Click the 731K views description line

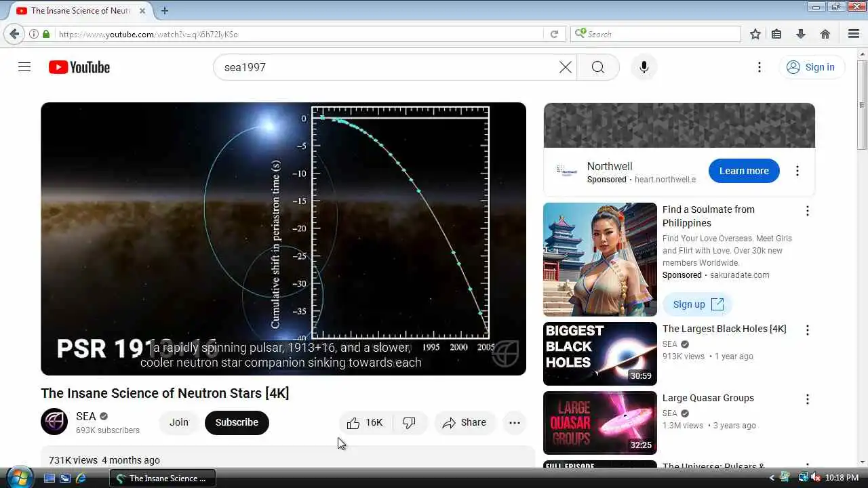[104, 460]
